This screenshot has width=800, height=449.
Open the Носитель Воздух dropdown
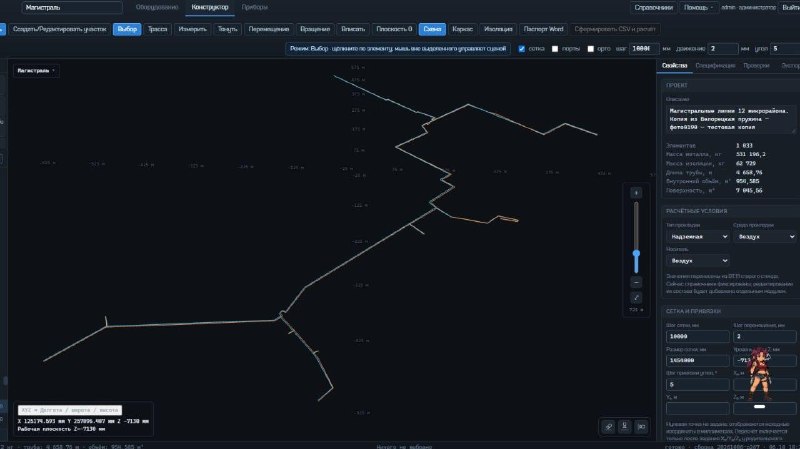click(697, 261)
